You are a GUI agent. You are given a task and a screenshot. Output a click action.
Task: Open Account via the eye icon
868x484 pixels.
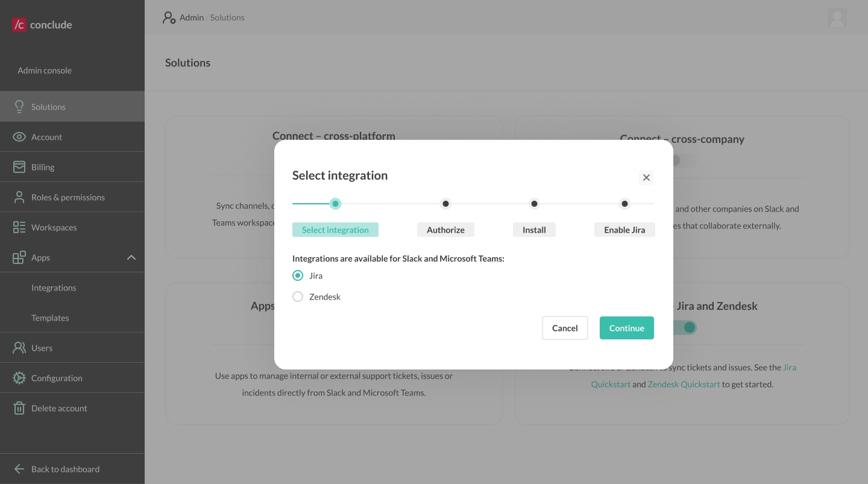click(19, 136)
